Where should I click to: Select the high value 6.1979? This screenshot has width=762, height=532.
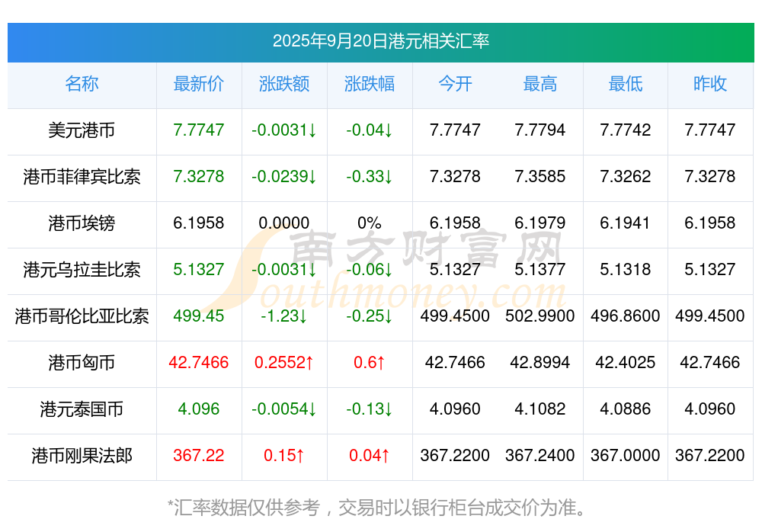(540, 223)
